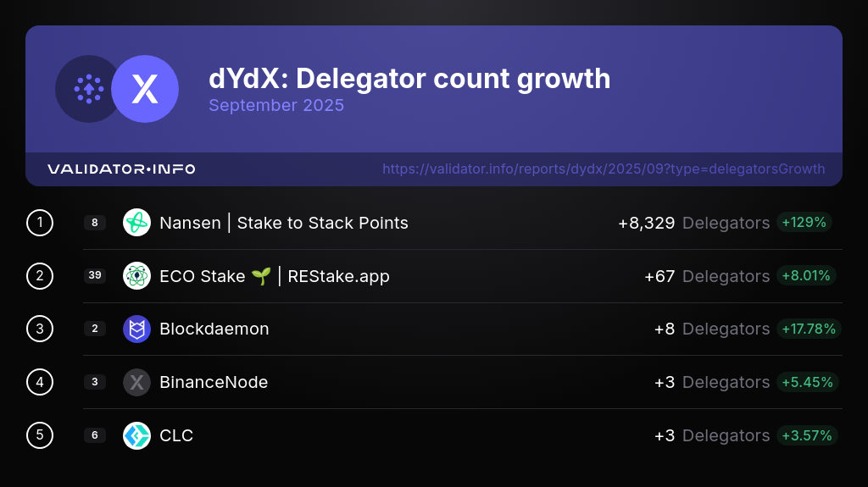Click the +129% growth badge
Viewport: 868px width, 487px height.
[804, 222]
